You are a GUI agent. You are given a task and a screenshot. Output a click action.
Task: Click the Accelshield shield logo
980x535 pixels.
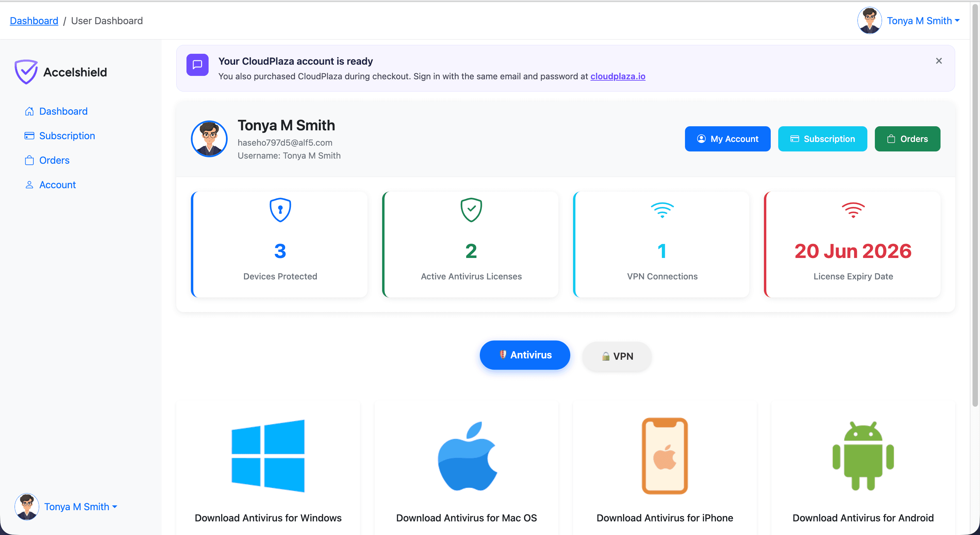[26, 71]
